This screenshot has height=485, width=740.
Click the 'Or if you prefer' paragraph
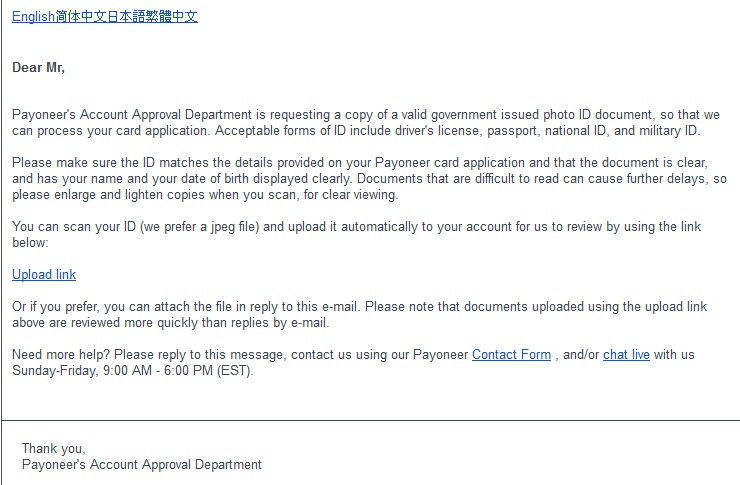[x=360, y=315]
